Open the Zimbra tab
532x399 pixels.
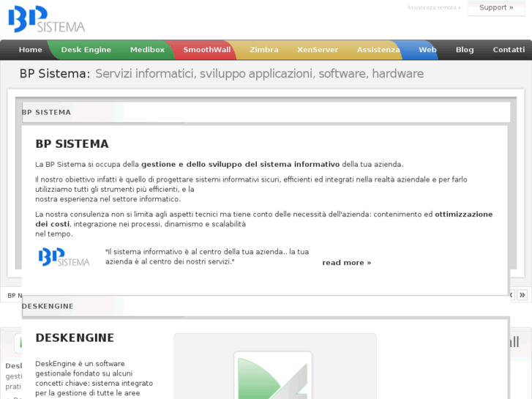(x=264, y=50)
